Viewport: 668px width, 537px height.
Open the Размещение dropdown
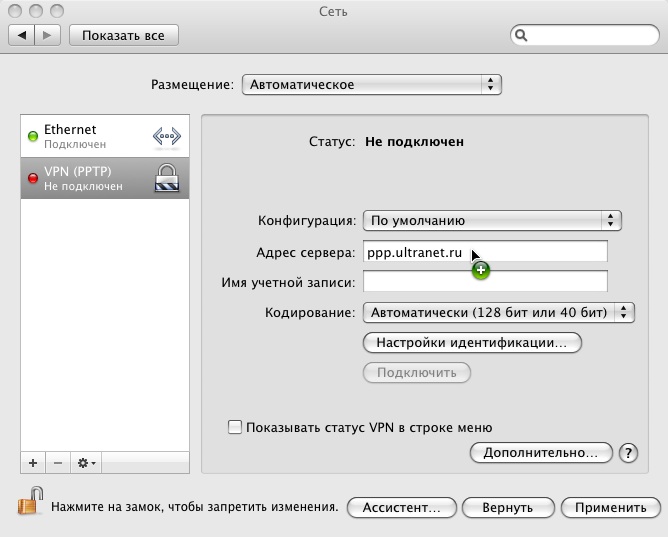coord(371,85)
